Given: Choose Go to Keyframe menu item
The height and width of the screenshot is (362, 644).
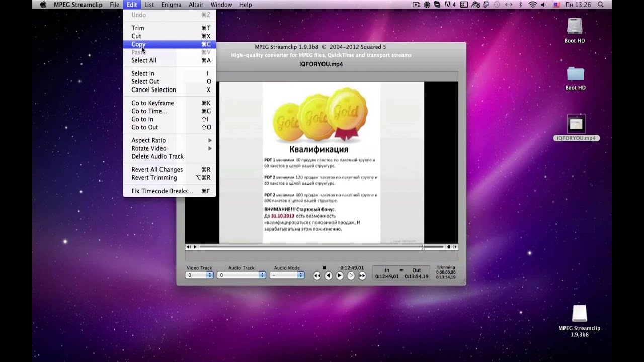Looking at the screenshot, I should [170, 103].
